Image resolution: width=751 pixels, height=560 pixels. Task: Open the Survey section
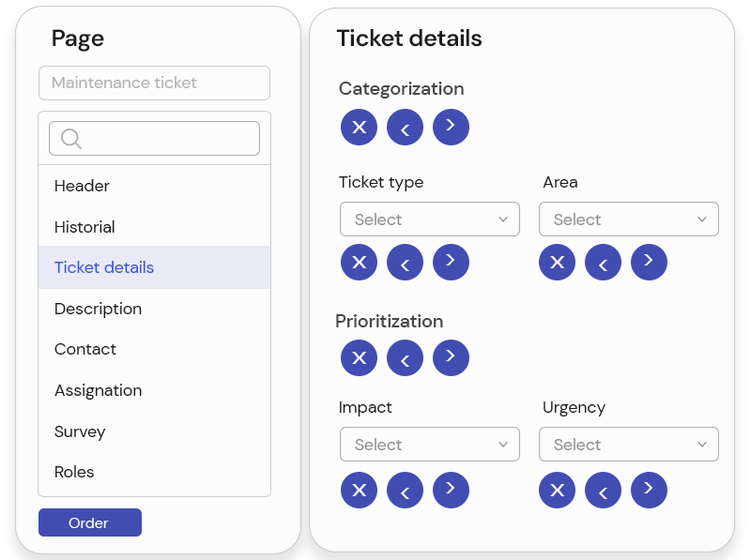(80, 431)
